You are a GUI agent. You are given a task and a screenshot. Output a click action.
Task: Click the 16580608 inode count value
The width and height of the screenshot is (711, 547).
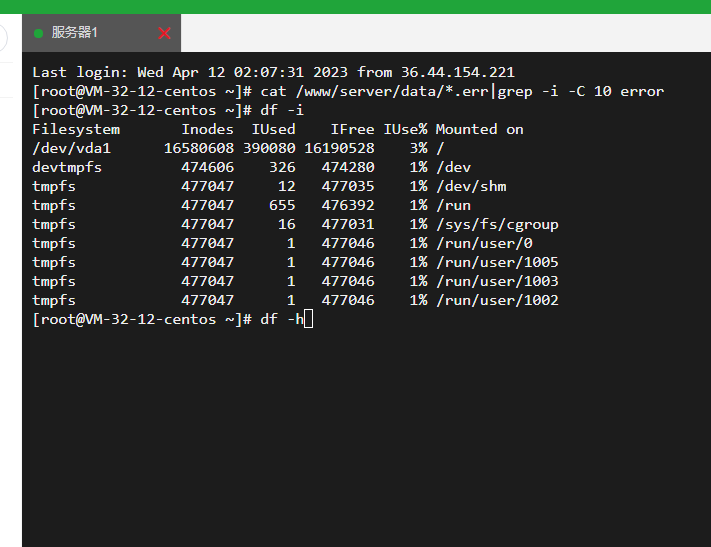click(199, 148)
